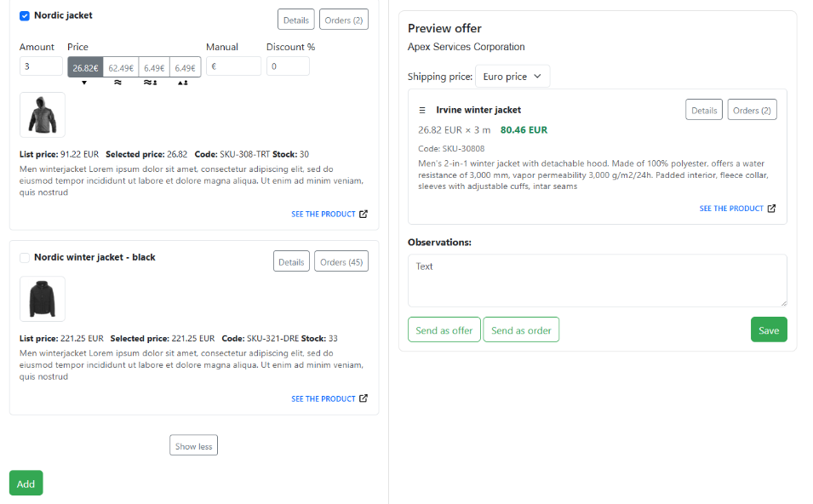Click the Nordic jacket thumbnail image
This screenshot has width=813, height=504.
coord(42,114)
